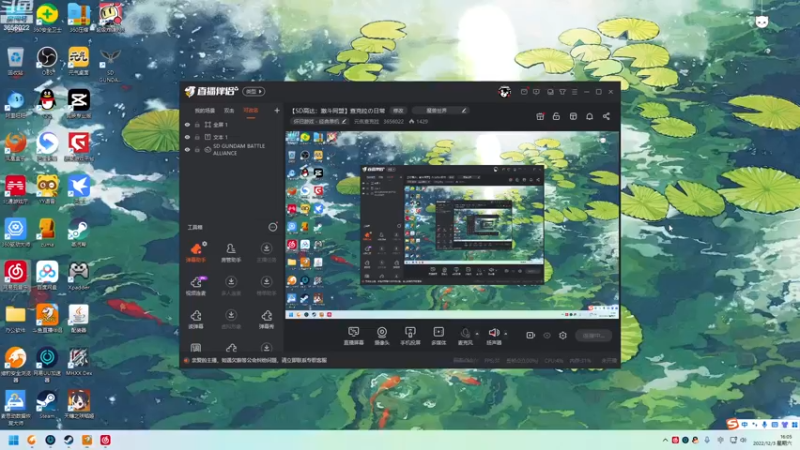Open toolbox more options circle icon
The width and height of the screenshot is (800, 450).
point(273,227)
